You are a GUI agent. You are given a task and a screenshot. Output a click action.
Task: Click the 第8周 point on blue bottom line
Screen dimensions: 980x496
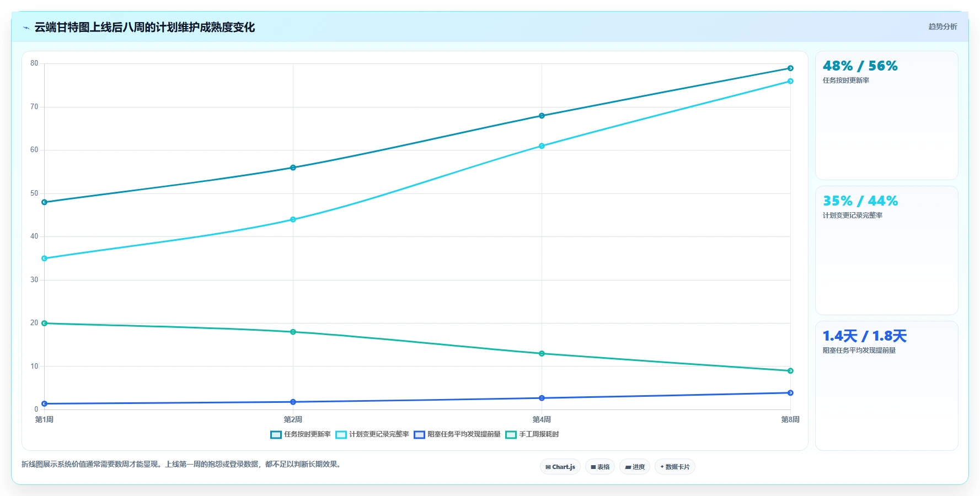tap(790, 393)
